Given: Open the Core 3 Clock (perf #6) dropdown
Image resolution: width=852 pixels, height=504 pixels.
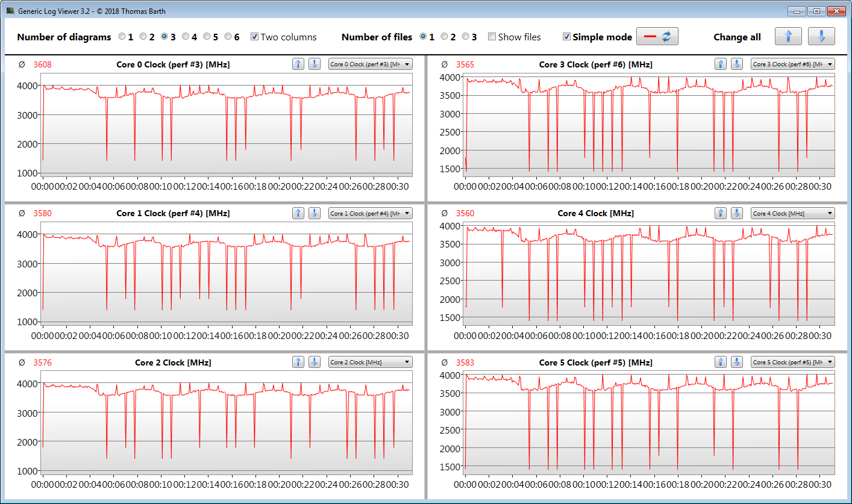Looking at the screenshot, I should (792, 64).
